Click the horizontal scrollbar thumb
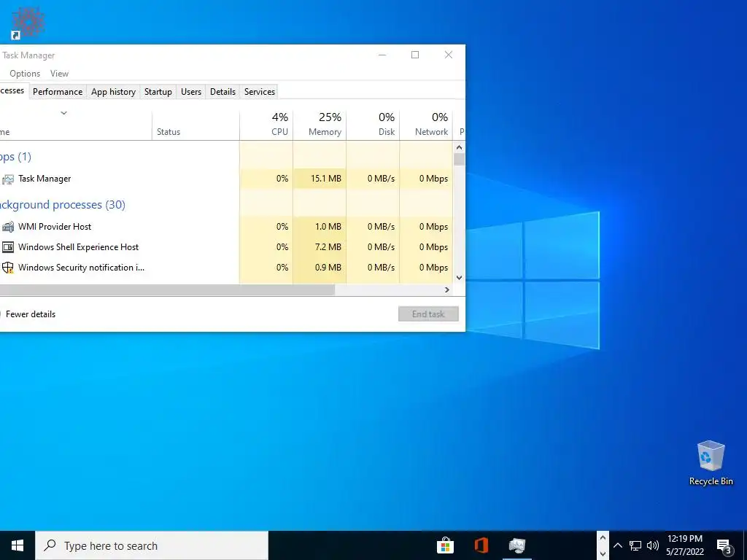The height and width of the screenshot is (560, 747). coord(167,290)
